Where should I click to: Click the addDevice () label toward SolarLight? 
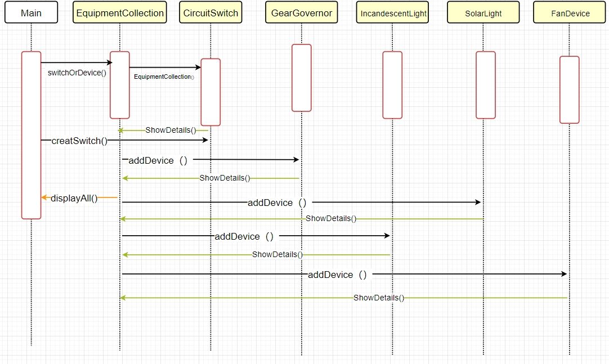click(277, 203)
